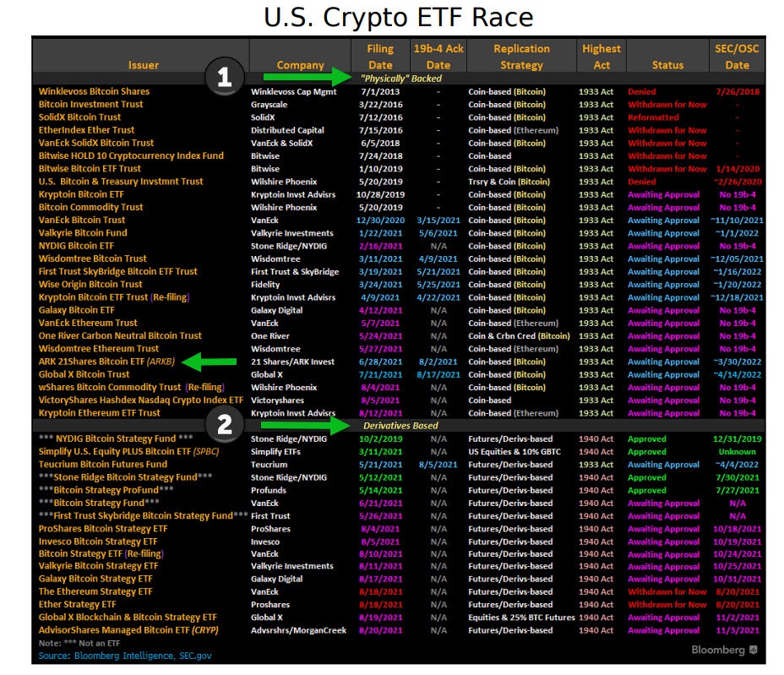This screenshot has height=675, width=784.
Task: Click the Winklevoss Bitcoin Shares issuer name
Action: (x=94, y=91)
